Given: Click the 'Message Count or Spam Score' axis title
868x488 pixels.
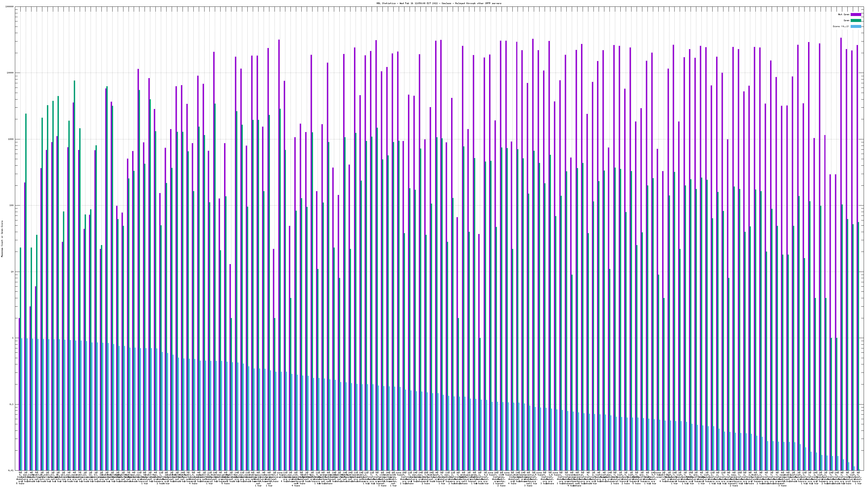Looking at the screenshot, I should 2,239.
